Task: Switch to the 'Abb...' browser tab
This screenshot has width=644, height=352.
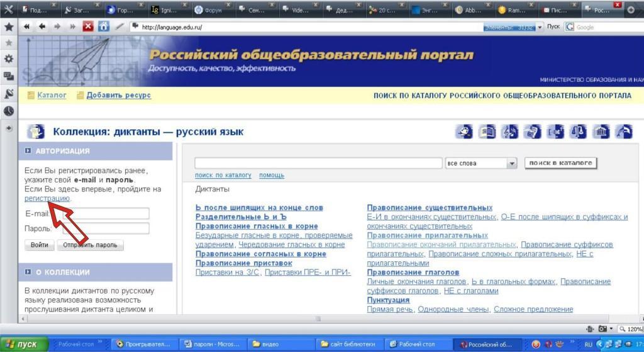Action: click(472, 10)
